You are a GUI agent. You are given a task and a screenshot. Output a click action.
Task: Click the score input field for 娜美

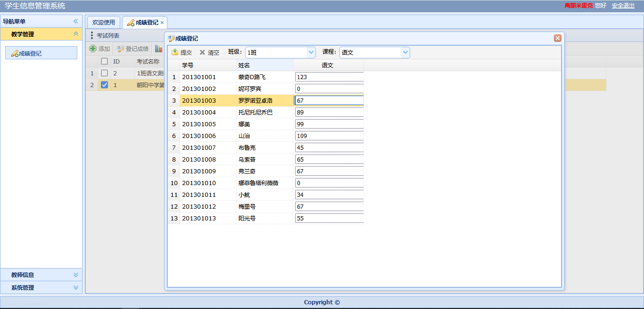point(329,124)
